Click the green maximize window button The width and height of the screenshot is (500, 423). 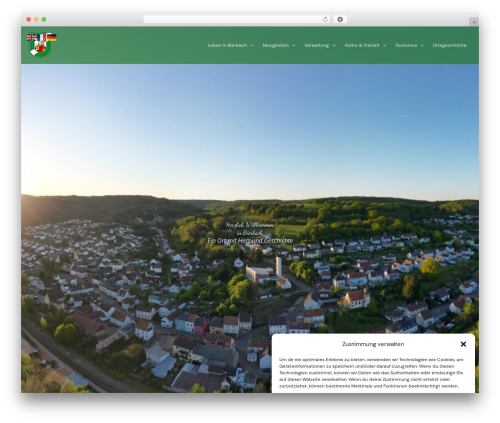pyautogui.click(x=44, y=20)
